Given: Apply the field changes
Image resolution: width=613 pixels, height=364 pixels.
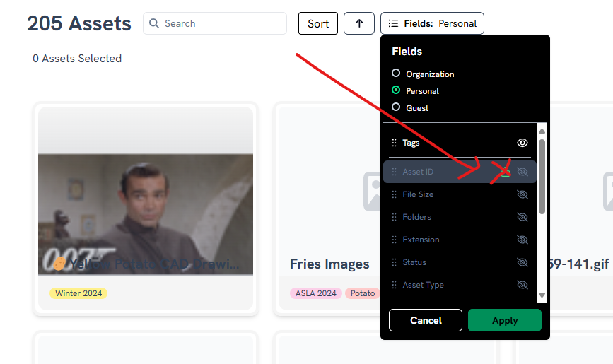Looking at the screenshot, I should 504,320.
